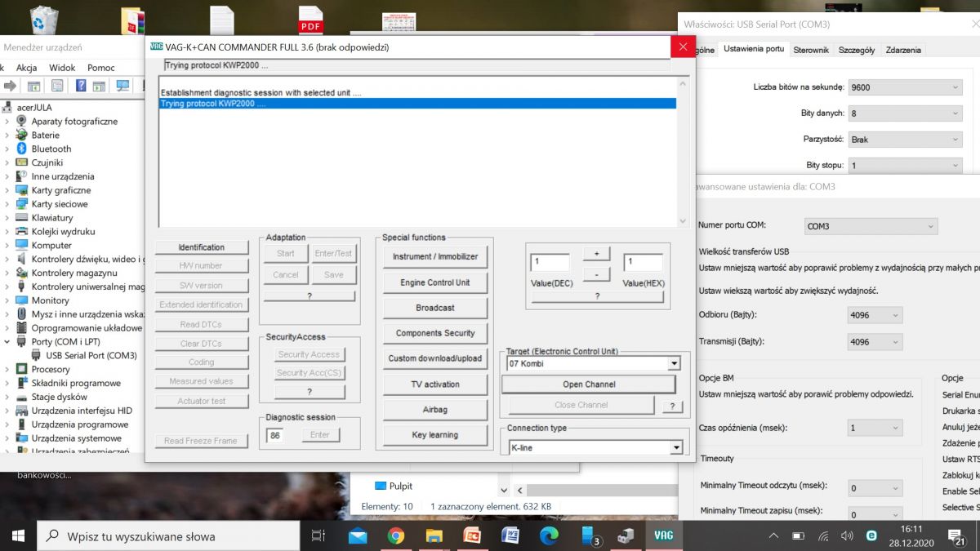
Task: Open the Mail app from taskbar
Action: (x=358, y=535)
